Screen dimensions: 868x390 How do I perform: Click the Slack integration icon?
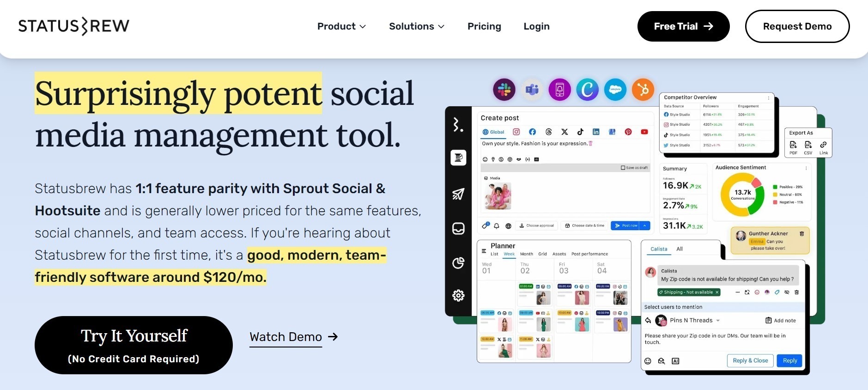tap(504, 90)
